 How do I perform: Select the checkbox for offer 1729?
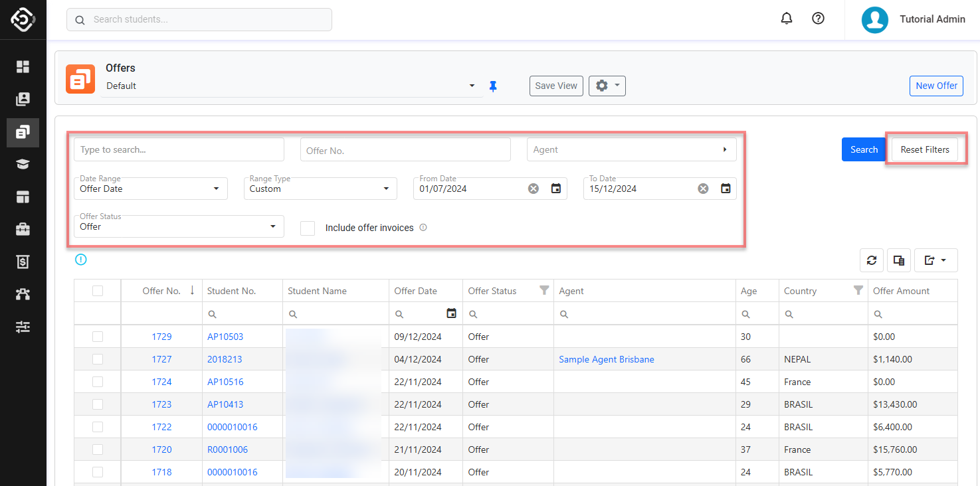98,337
